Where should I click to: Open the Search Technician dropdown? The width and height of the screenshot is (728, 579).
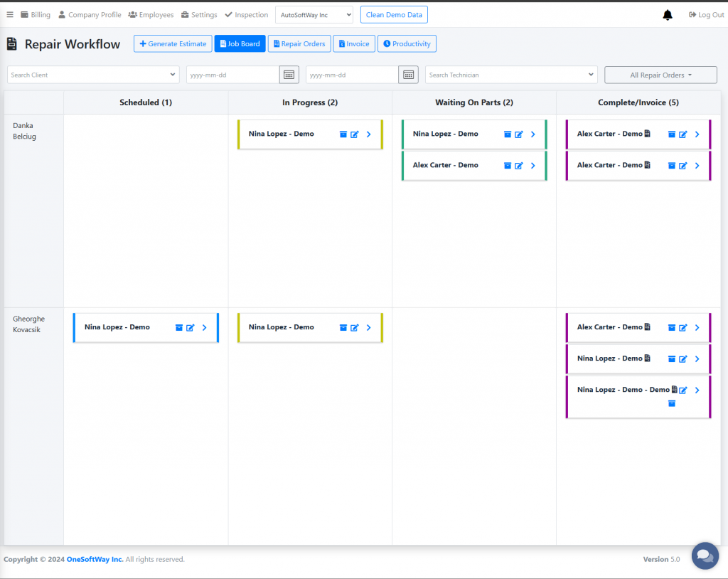[x=511, y=75]
